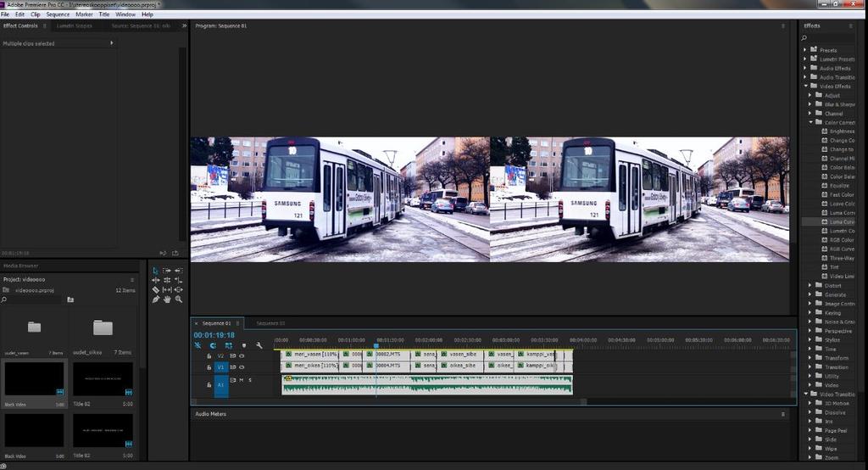Viewport: 868px width, 470px height.
Task: Expand the Lumetri Presets folder
Action: pos(805,59)
